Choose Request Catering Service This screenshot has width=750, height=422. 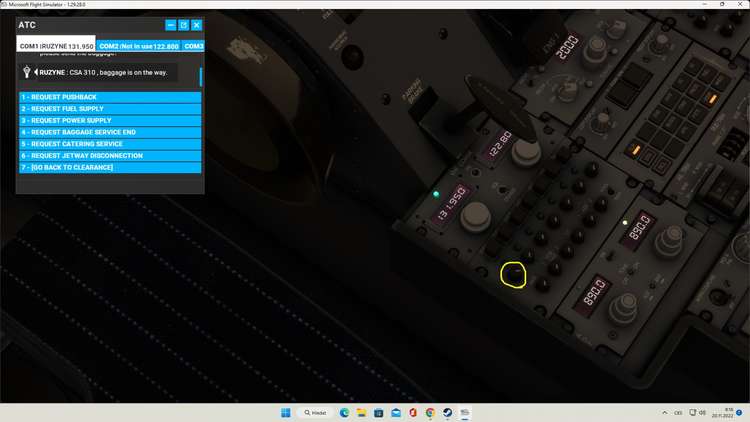[110, 144]
